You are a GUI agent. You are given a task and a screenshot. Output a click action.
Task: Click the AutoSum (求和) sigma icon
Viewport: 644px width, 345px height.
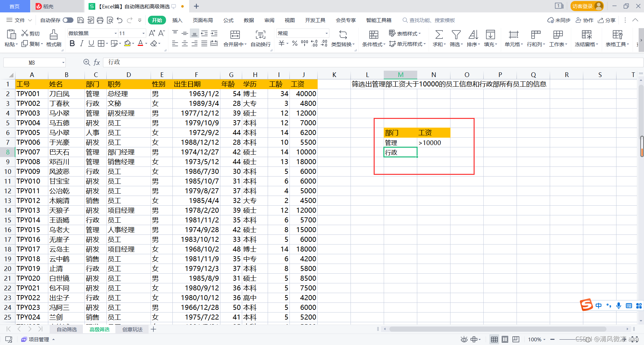tap(439, 34)
